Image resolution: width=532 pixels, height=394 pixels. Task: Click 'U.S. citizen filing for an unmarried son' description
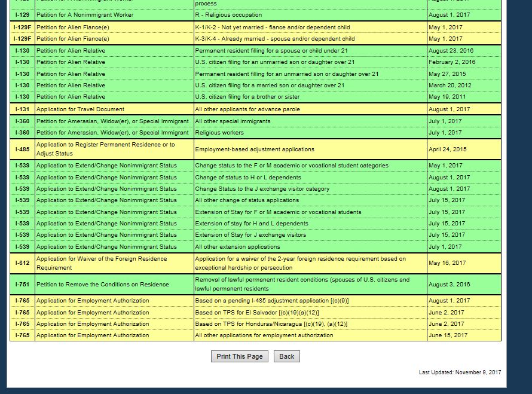275,62
